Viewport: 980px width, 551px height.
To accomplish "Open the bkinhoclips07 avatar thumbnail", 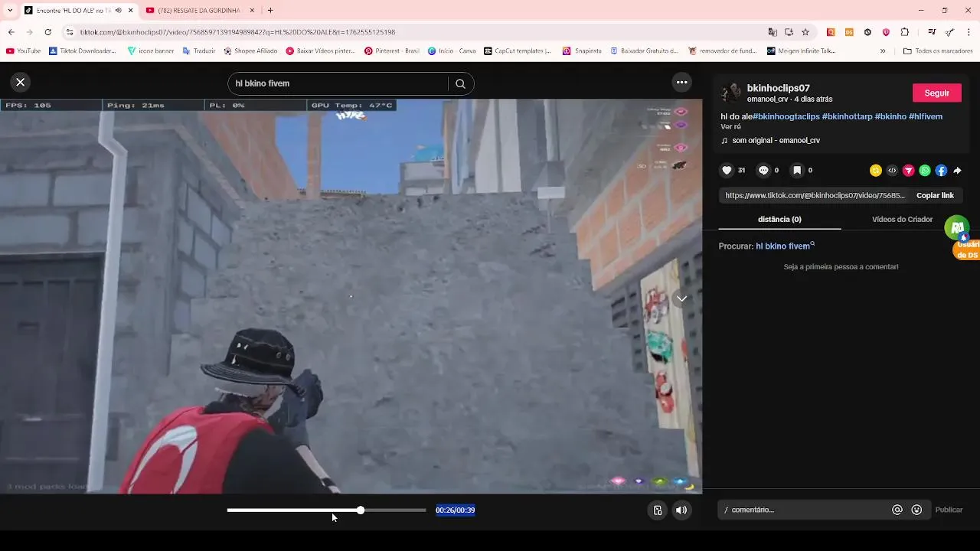I will click(731, 93).
